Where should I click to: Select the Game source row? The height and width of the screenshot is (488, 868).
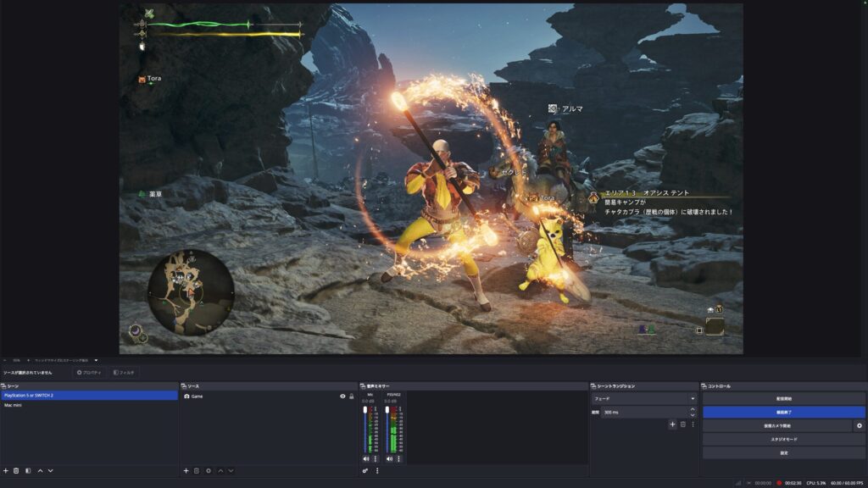269,396
